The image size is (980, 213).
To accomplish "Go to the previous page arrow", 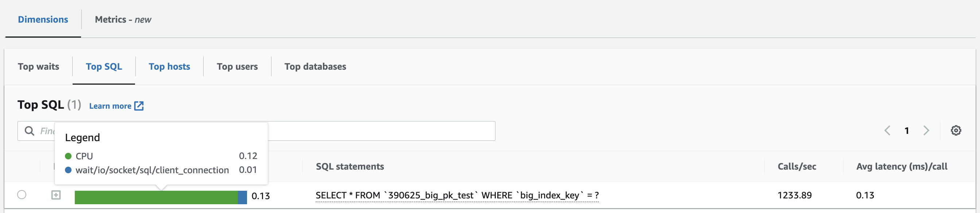I will [x=887, y=131].
